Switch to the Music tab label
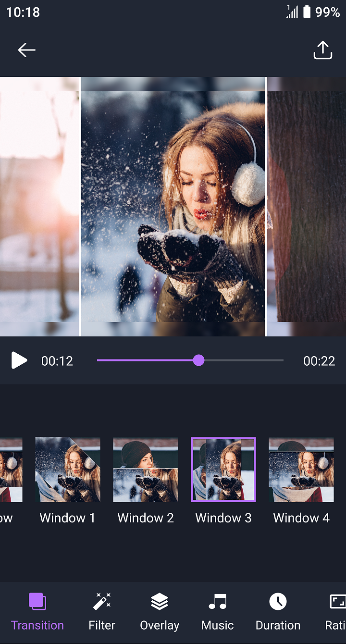The height and width of the screenshot is (644, 346). 218,625
